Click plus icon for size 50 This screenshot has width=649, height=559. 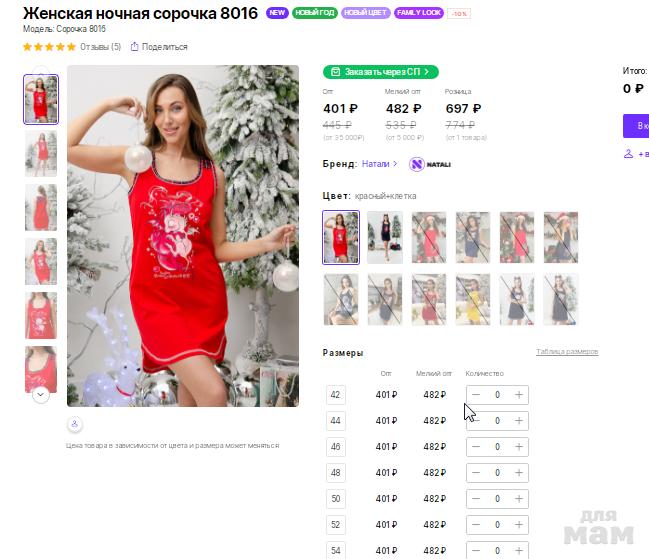click(519, 499)
